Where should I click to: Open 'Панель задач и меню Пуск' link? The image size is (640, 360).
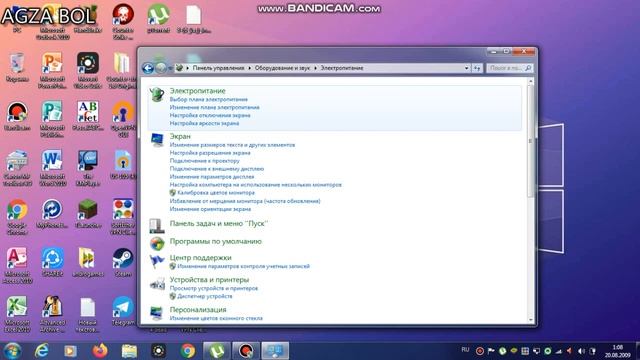218,223
